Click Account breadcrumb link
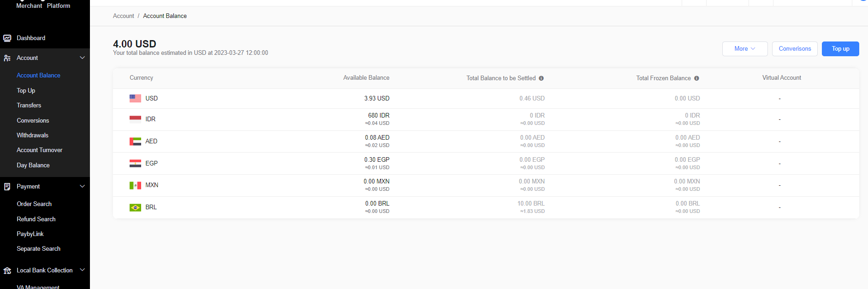 tap(123, 16)
